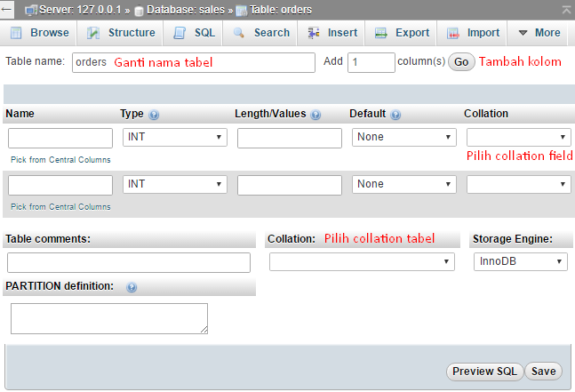Click the Search magnifier icon
Screen dimensions: 575x392
point(239,33)
